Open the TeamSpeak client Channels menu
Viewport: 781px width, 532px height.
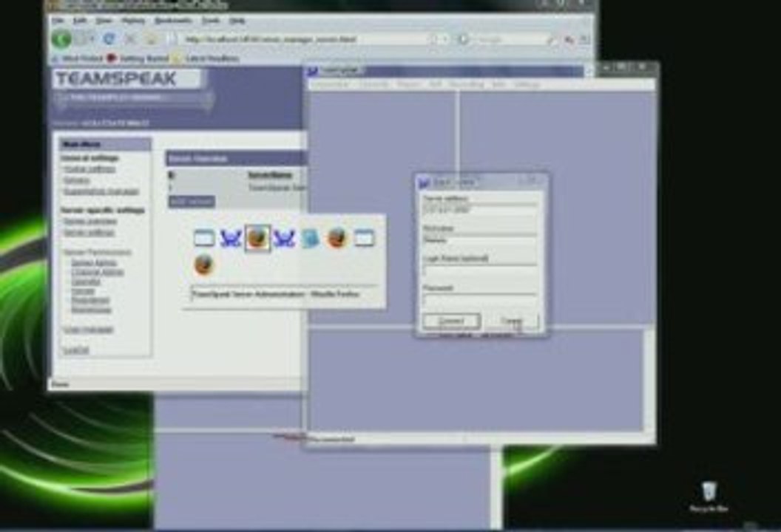pyautogui.click(x=373, y=84)
